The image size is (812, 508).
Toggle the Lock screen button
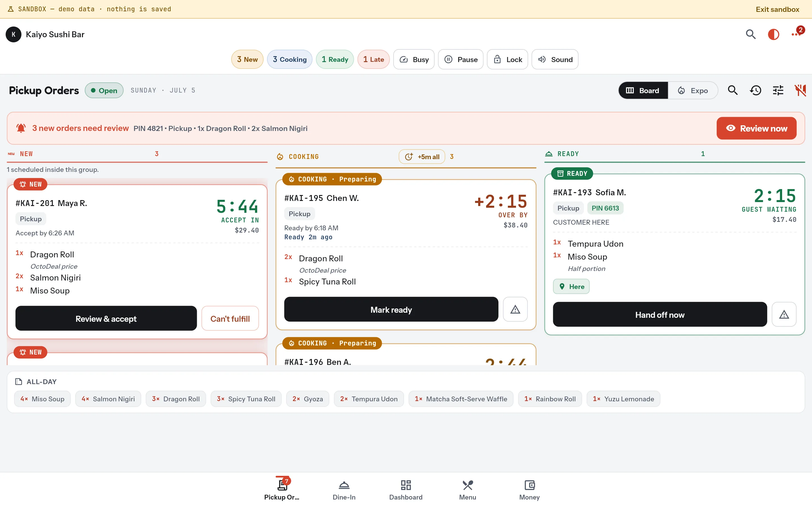[x=507, y=60]
